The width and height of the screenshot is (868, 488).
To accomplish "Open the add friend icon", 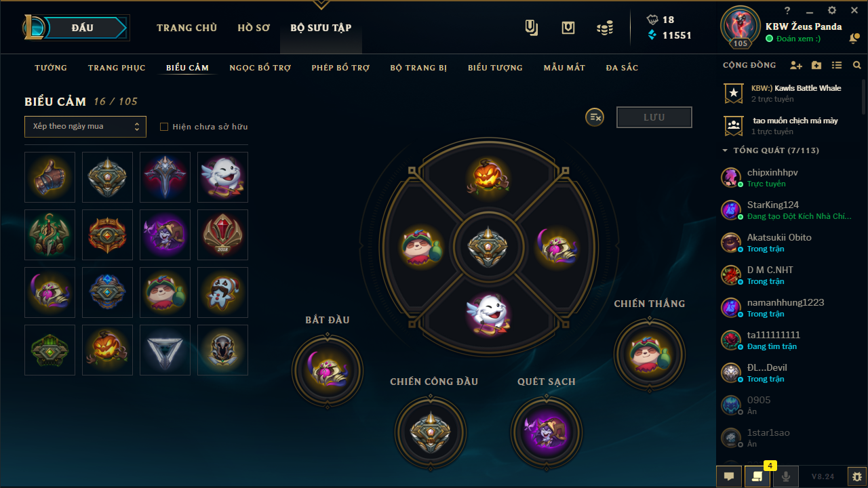I will point(796,66).
